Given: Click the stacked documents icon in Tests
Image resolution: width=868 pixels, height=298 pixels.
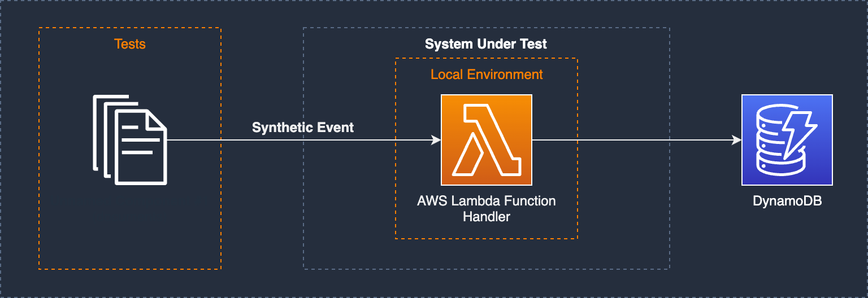Looking at the screenshot, I should [130, 141].
